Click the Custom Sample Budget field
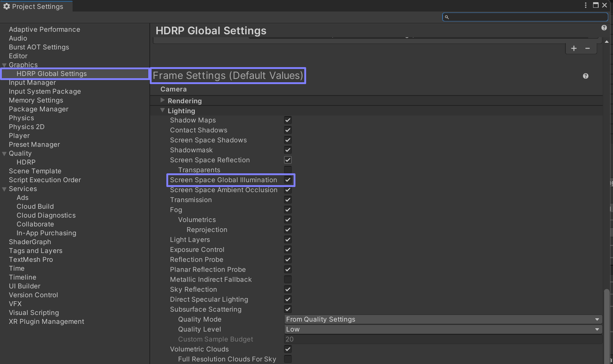This screenshot has width=613, height=364. tap(443, 339)
